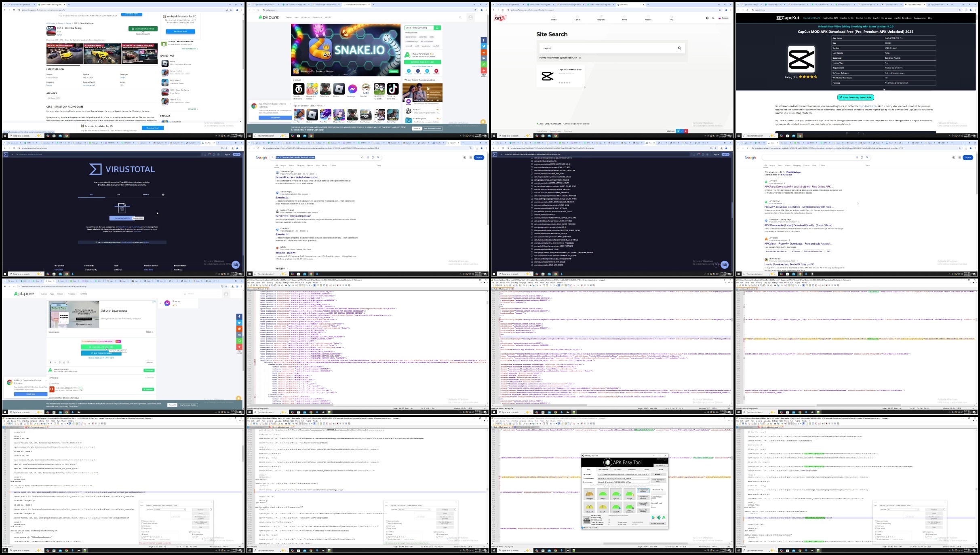Expand the Articles dropdown in the Snake.io APKPure header
The image size is (980, 555).
[305, 17]
